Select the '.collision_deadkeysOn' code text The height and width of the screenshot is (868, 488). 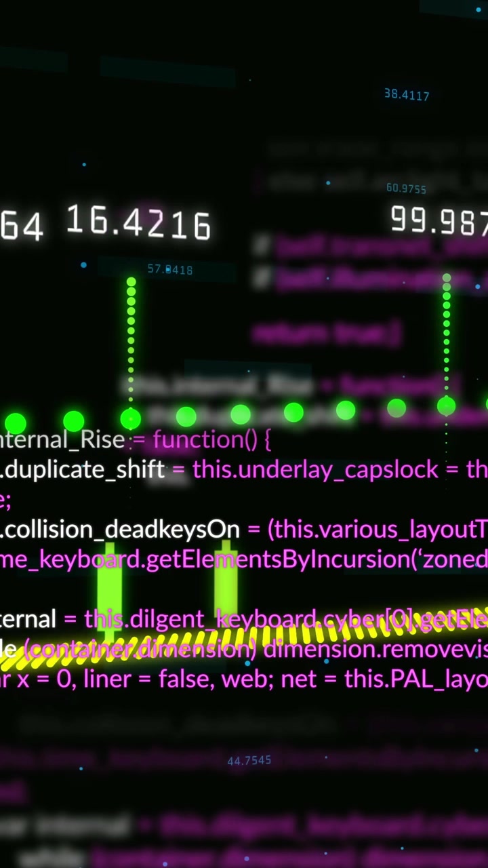[x=120, y=530]
